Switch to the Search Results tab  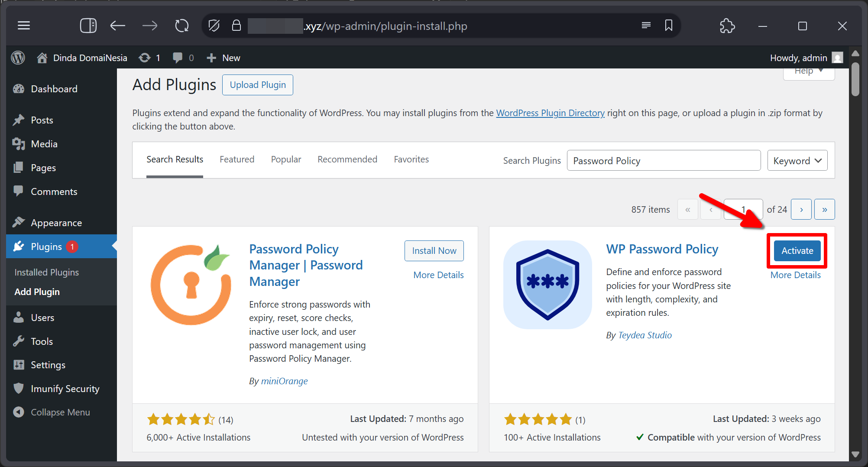pos(175,159)
